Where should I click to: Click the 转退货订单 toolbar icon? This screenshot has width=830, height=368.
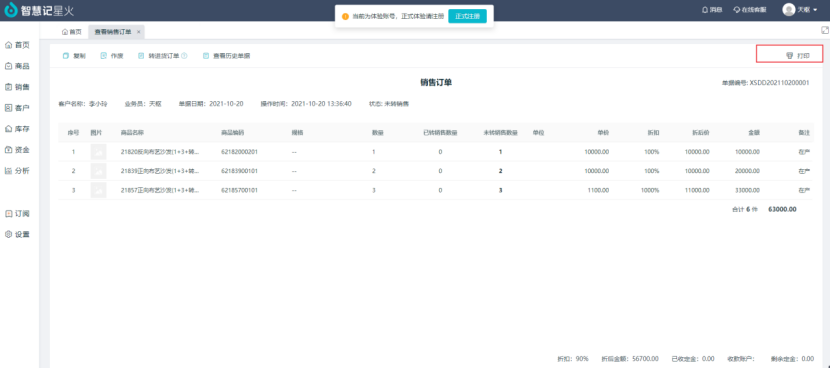click(141, 56)
